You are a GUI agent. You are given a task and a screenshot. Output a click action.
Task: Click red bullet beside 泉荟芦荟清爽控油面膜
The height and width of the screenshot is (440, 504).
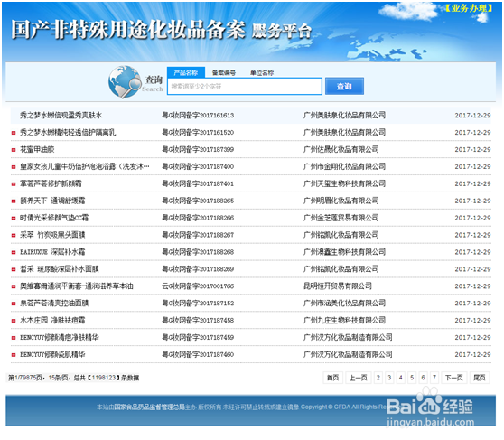(x=14, y=304)
